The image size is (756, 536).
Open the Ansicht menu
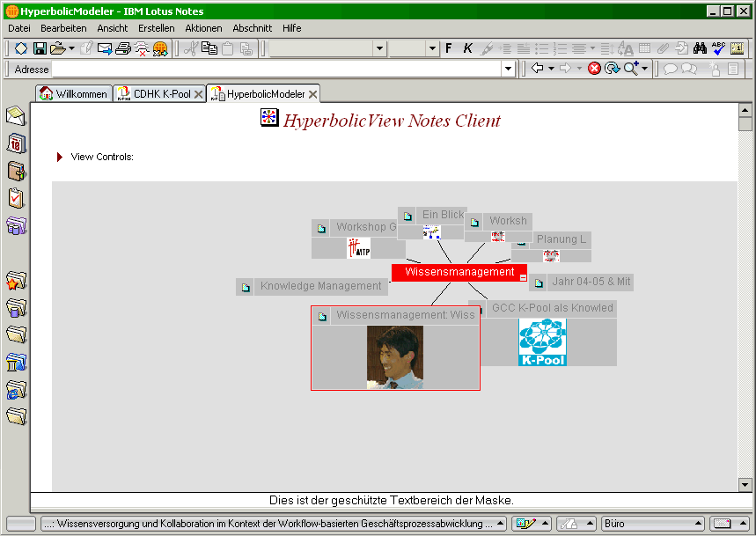[x=113, y=28]
